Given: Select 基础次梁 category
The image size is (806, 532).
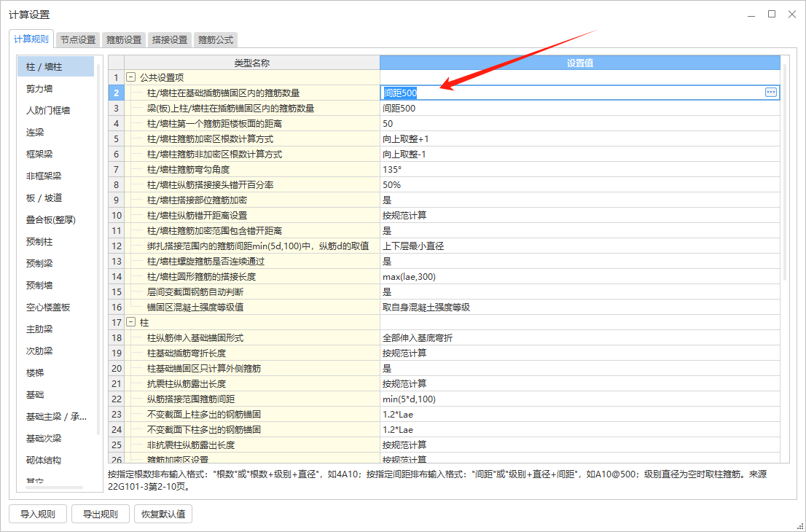Looking at the screenshot, I should (x=56, y=439).
